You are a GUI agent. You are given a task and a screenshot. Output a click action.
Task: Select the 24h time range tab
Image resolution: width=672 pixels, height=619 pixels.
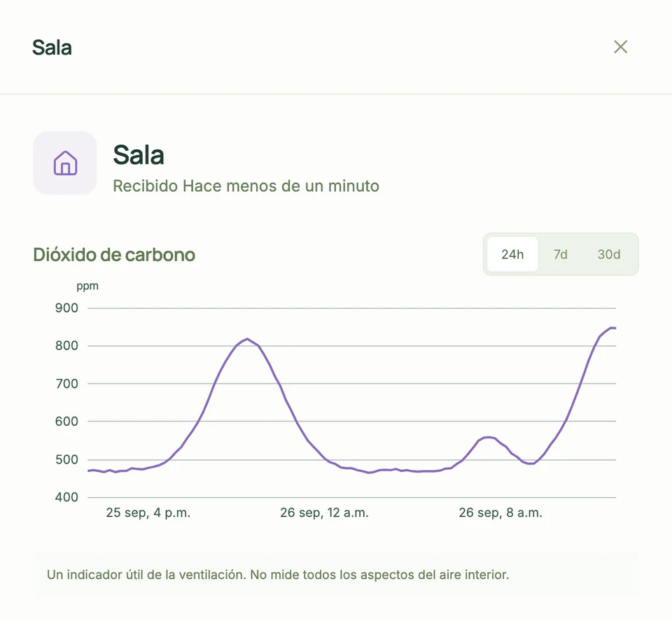coord(512,254)
